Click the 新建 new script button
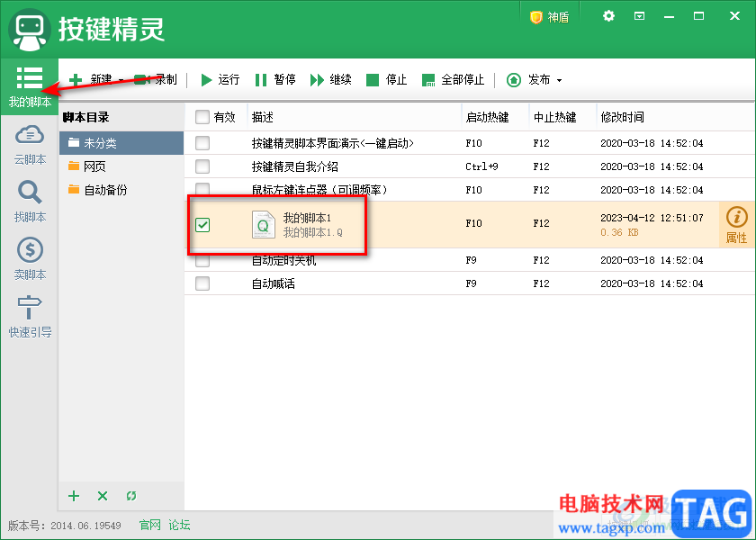 (x=90, y=79)
